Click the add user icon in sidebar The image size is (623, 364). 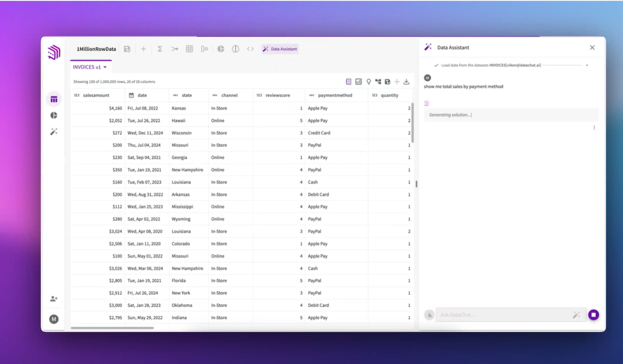pyautogui.click(x=54, y=299)
